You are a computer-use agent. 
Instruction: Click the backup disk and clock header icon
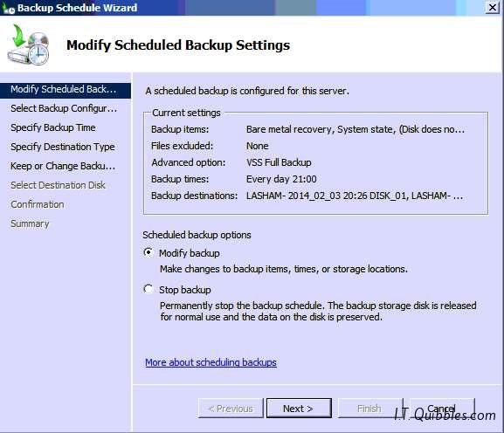(29, 45)
